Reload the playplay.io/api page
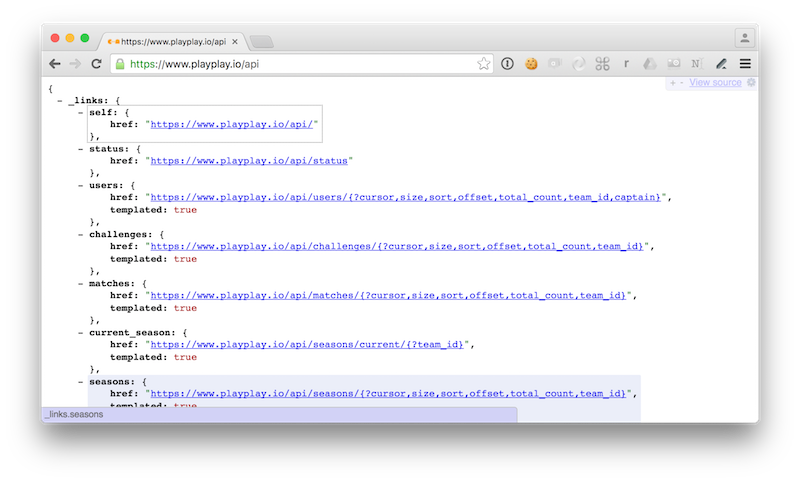 pos(96,64)
